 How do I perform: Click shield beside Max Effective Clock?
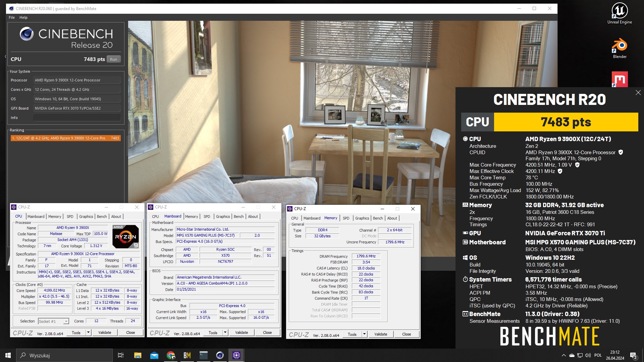(560, 171)
